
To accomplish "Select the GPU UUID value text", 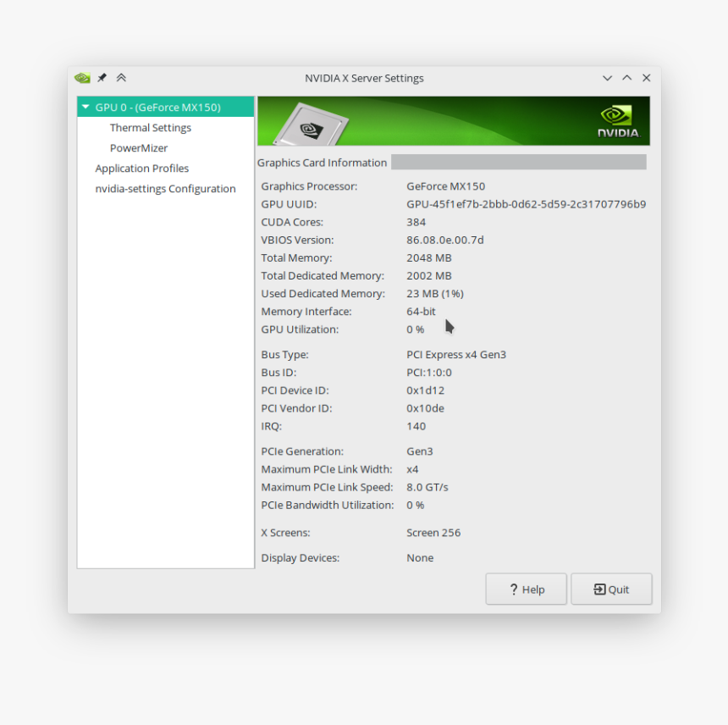I will coord(526,204).
